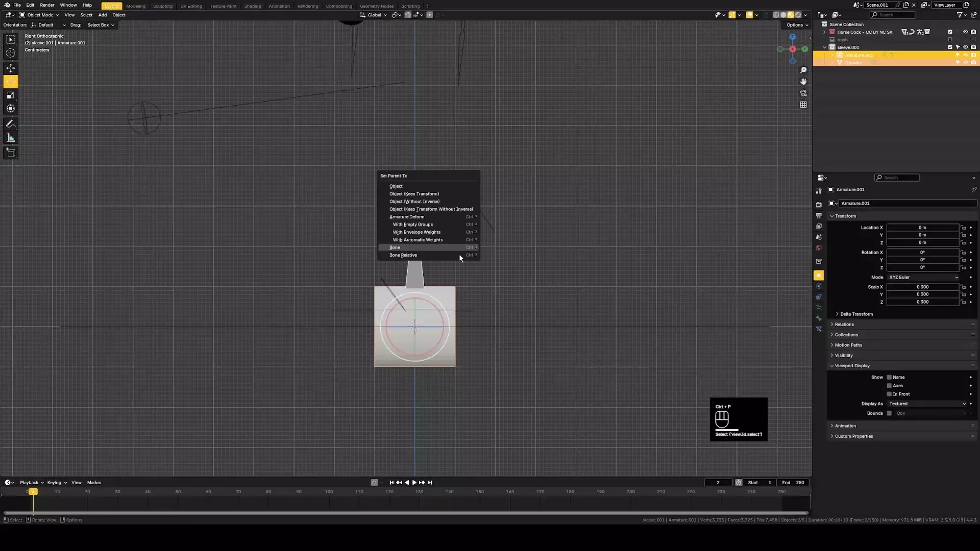Open rotation Mode XYZ Euler dropdown
This screenshot has width=980, height=551.
[x=923, y=278]
